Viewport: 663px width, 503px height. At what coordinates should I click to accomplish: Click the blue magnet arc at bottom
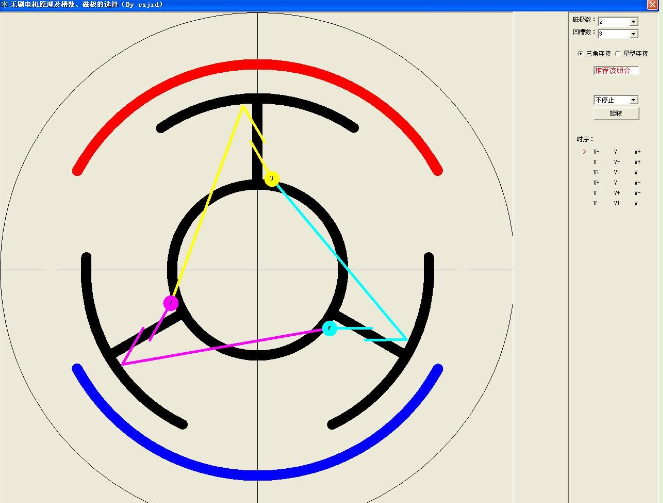tap(258, 474)
